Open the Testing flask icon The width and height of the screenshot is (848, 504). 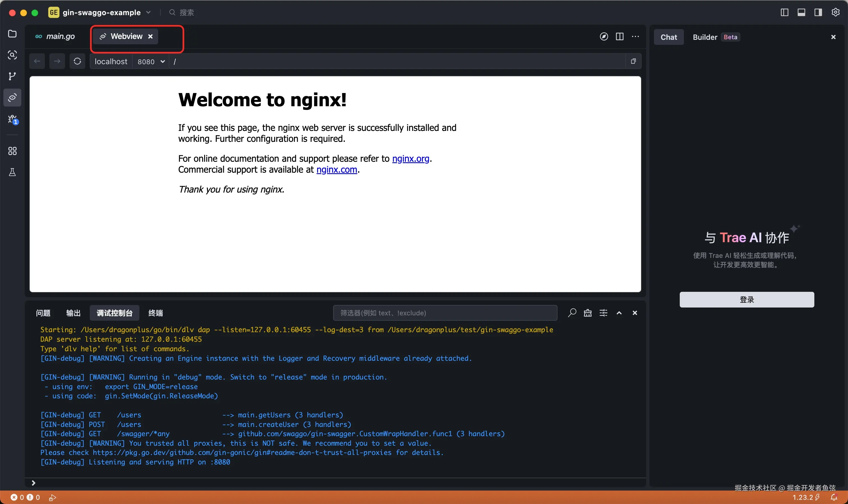pos(12,172)
